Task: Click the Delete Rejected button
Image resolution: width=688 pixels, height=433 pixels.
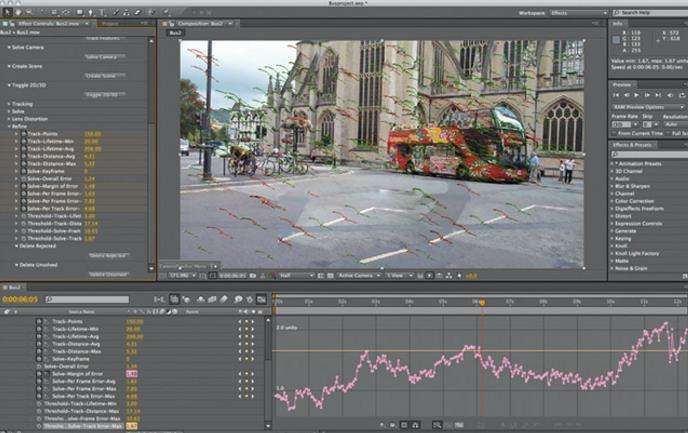Action: (109, 255)
